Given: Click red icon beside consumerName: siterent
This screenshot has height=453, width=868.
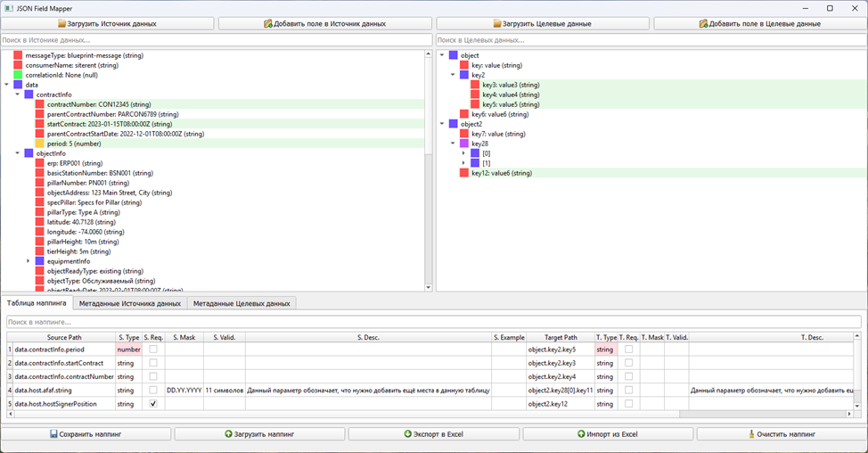Looking at the screenshot, I should pos(18,65).
